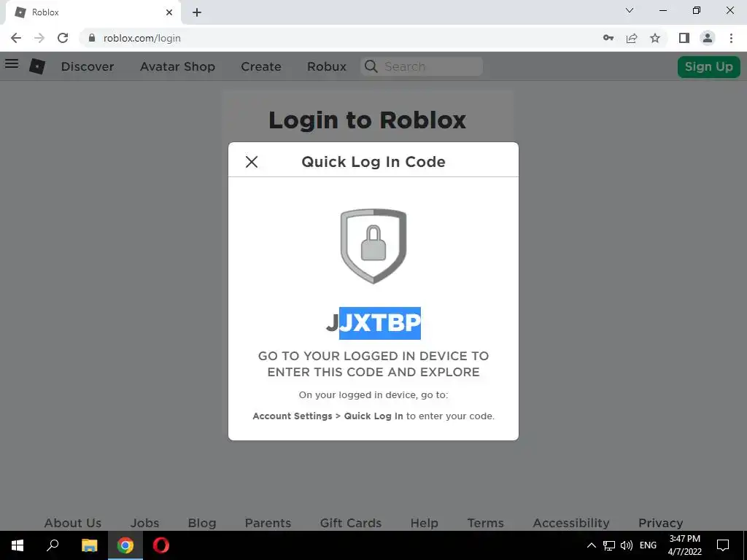Open Privacy footer link
The image size is (747, 560).
(x=661, y=523)
